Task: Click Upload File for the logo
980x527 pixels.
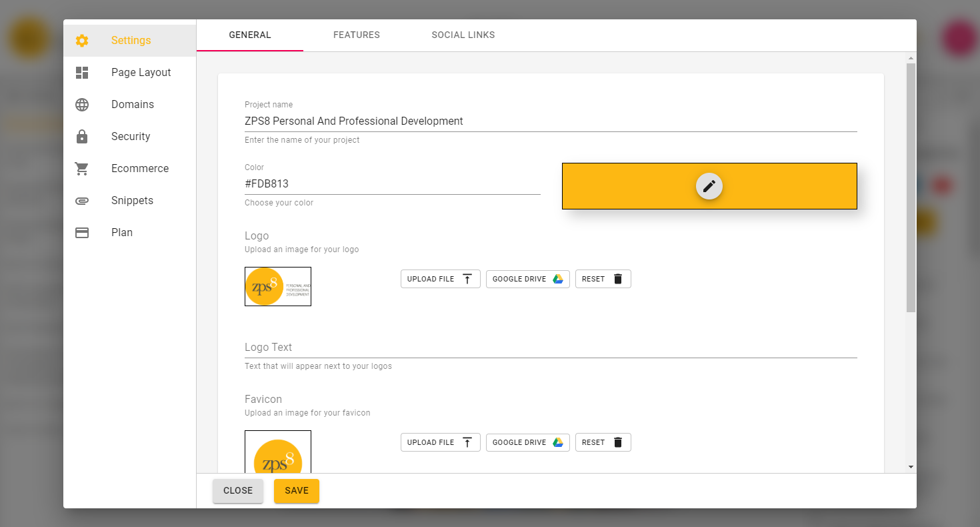Action: [x=441, y=279]
